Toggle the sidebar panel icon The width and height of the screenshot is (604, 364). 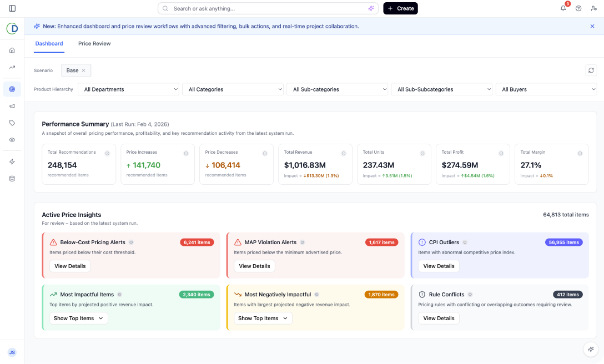pyautogui.click(x=12, y=8)
